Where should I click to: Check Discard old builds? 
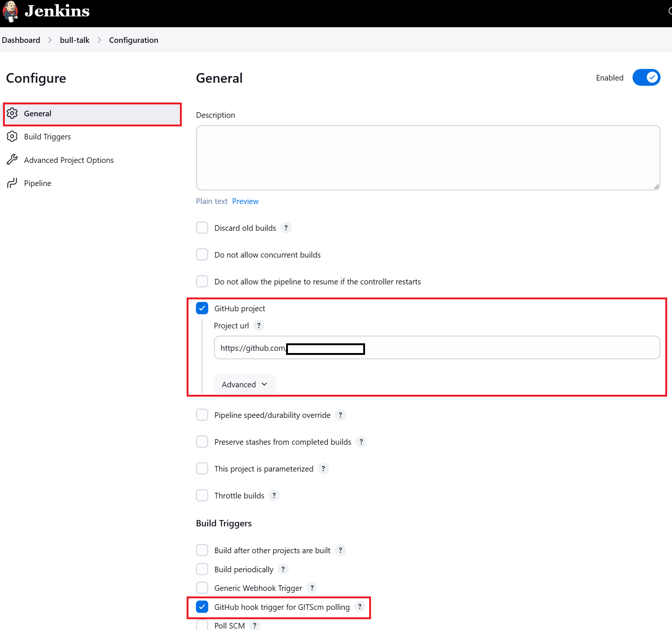point(202,228)
